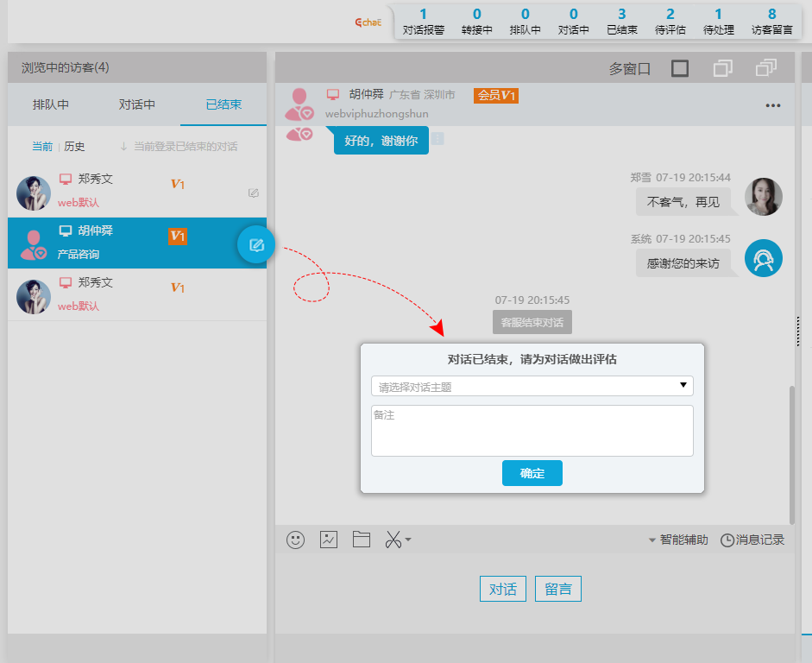Click the 多窗口 label
The height and width of the screenshot is (663, 812).
629,68
